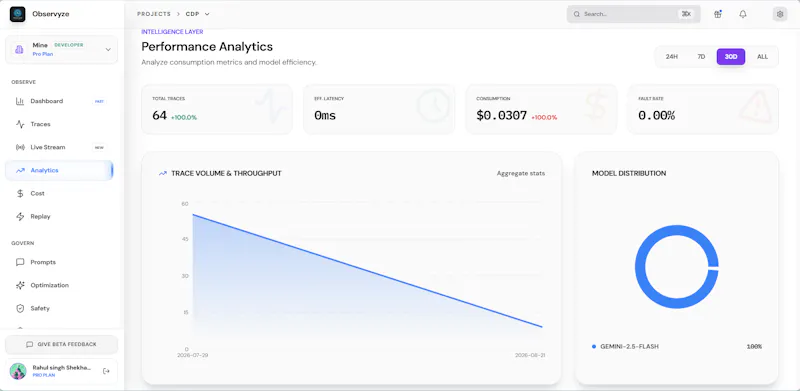Click the Rahul singh Shekha... user name
Screen dimensions: 800x391
coord(62,368)
